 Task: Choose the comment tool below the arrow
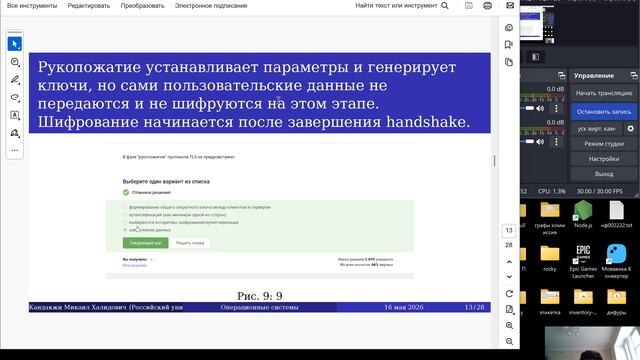pyautogui.click(x=15, y=62)
